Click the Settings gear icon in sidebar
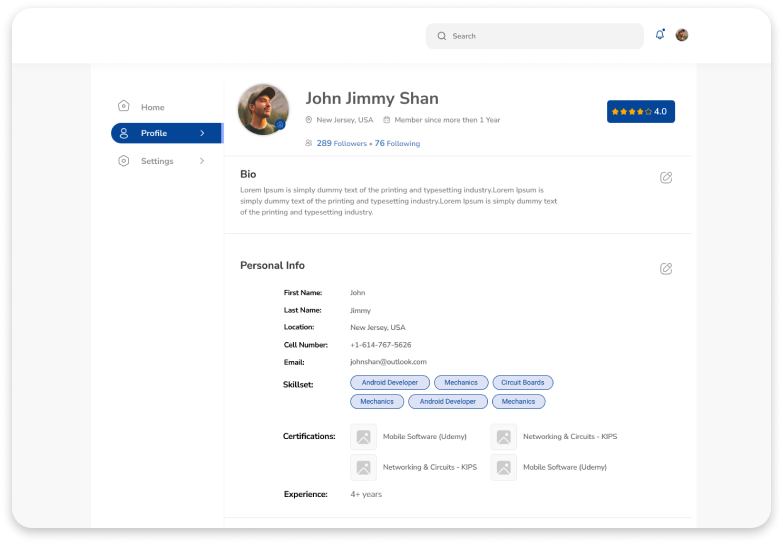783x544 pixels. point(124,161)
